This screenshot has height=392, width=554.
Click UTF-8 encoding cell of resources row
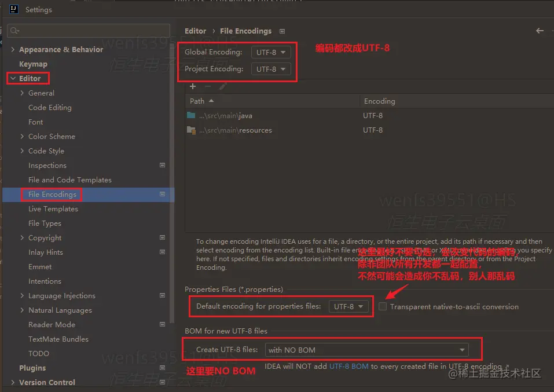pos(373,130)
